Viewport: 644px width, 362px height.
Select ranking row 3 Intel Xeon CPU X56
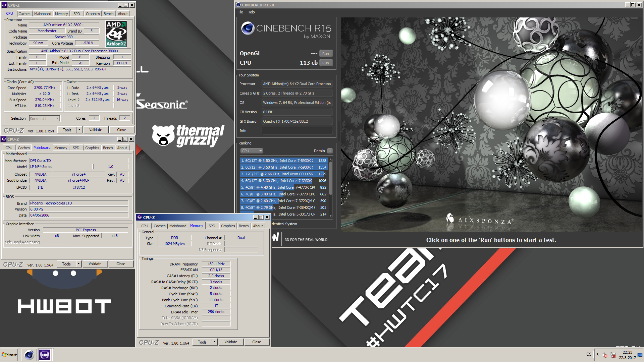[x=283, y=174]
